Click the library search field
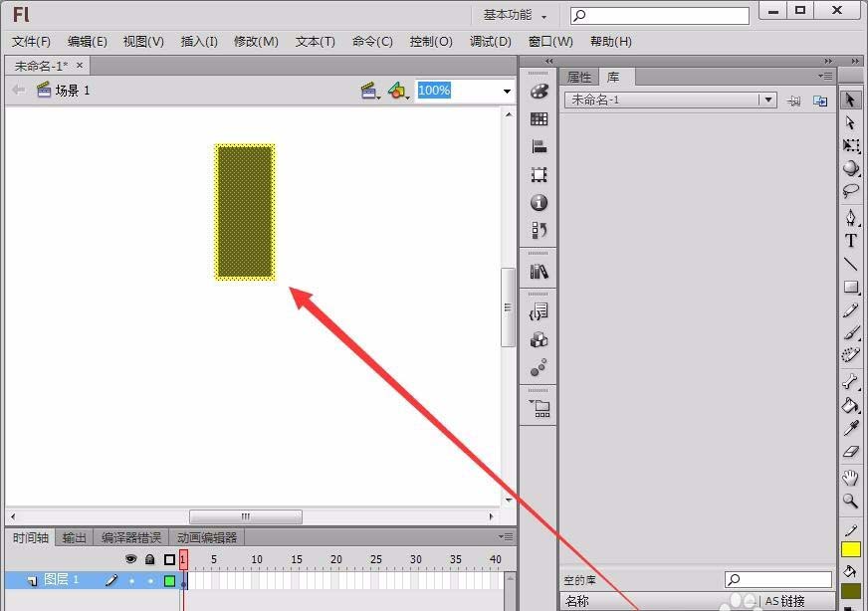 [777, 579]
